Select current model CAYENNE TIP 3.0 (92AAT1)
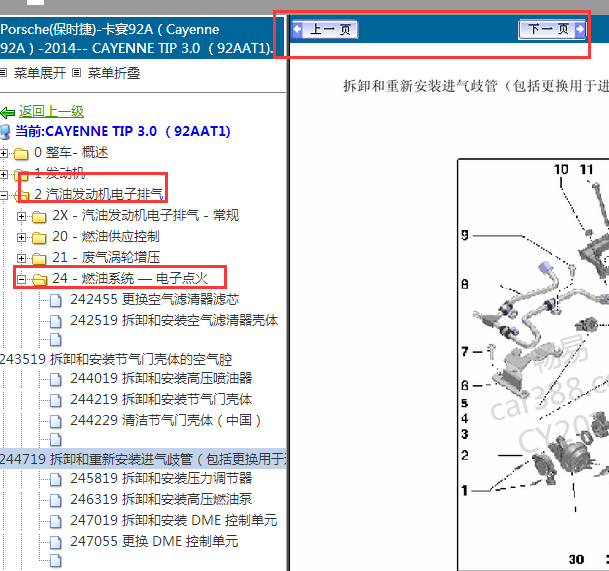The width and height of the screenshot is (609, 571). [123, 131]
